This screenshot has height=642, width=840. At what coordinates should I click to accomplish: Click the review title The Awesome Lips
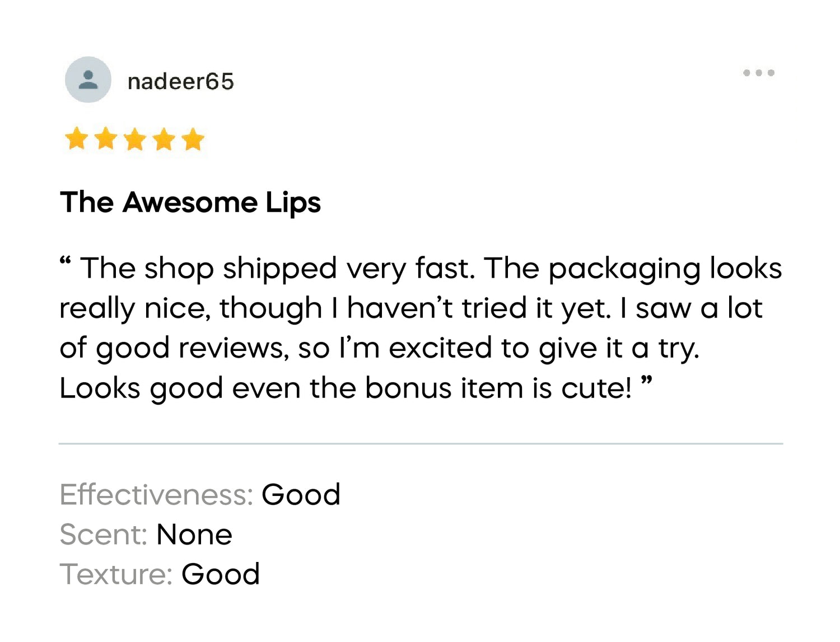pos(190,202)
